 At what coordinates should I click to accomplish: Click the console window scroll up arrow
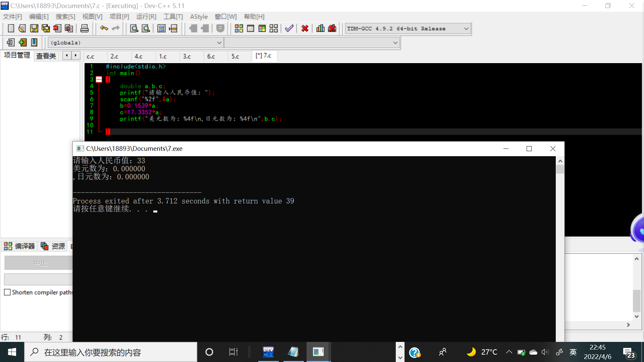coord(560,161)
